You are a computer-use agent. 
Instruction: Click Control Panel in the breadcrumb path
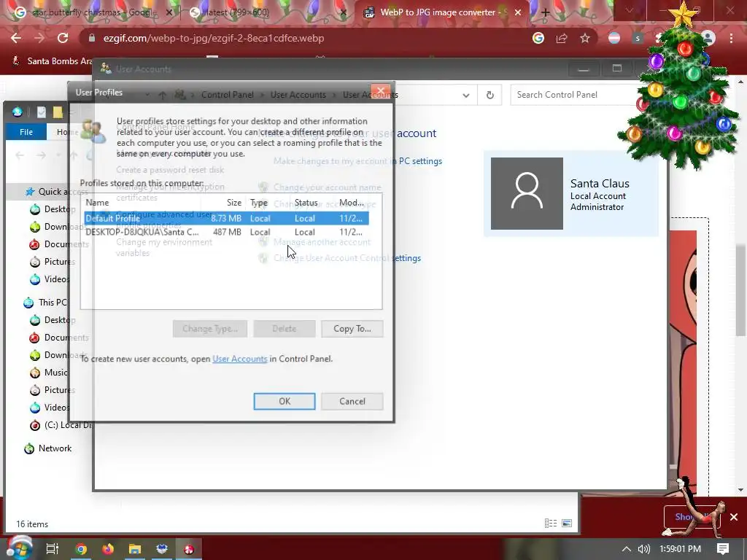(228, 95)
